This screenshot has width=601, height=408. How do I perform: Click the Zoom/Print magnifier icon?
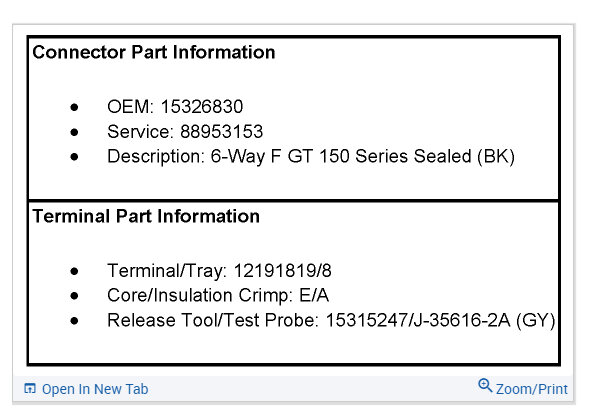485,386
